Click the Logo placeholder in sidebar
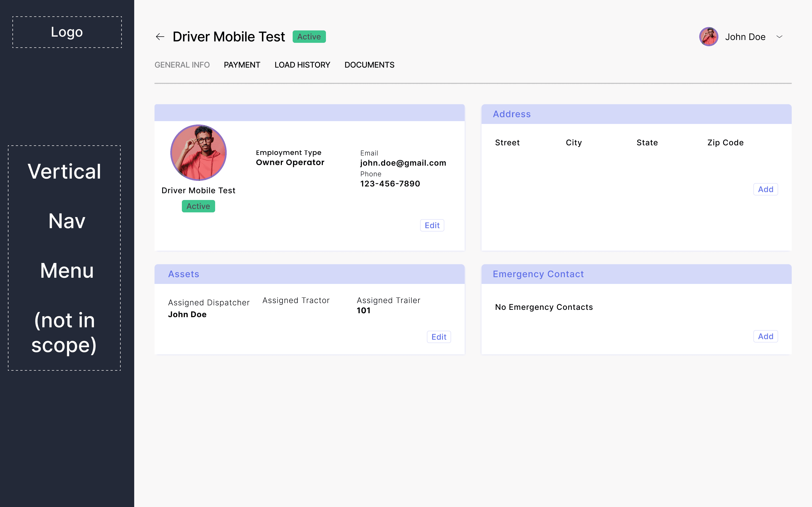Screen dimensions: 812x507 click(x=67, y=32)
